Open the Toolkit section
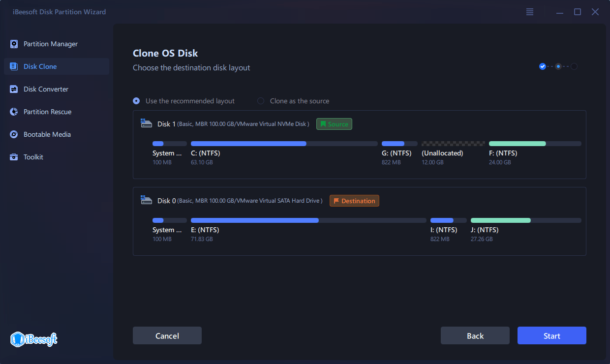Viewport: 610px width, 364px height. (x=57, y=157)
